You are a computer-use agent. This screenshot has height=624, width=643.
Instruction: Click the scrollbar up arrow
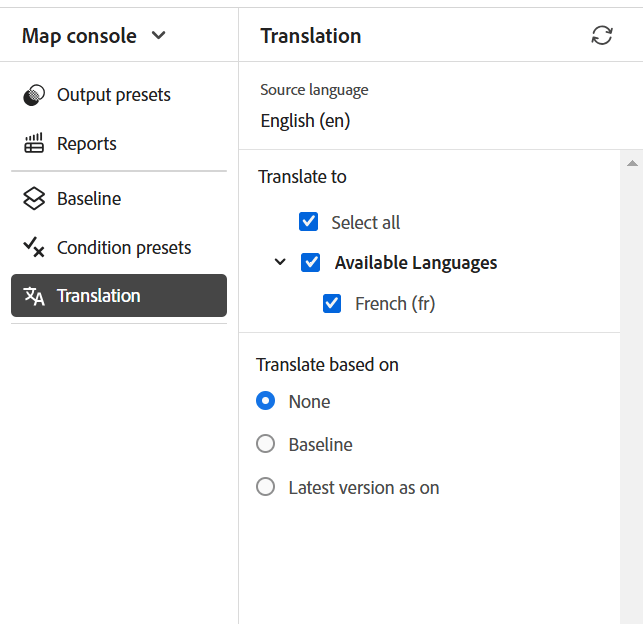pyautogui.click(x=631, y=162)
